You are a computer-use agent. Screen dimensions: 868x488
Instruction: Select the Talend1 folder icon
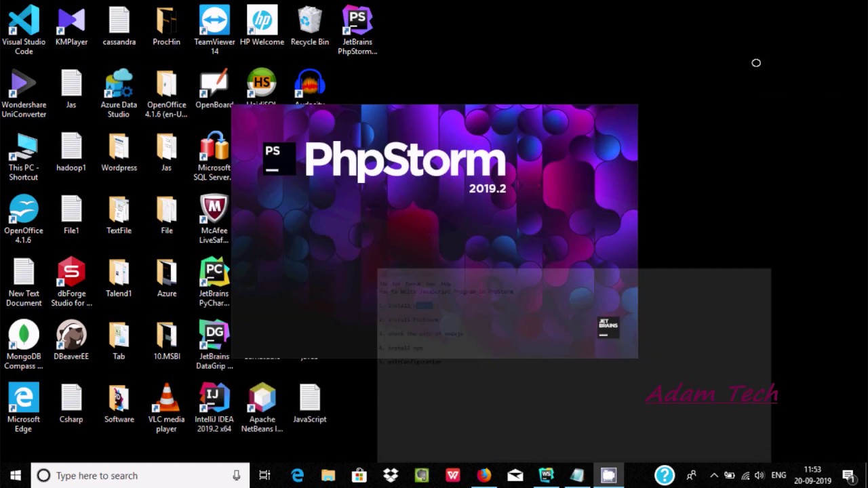coord(119,272)
